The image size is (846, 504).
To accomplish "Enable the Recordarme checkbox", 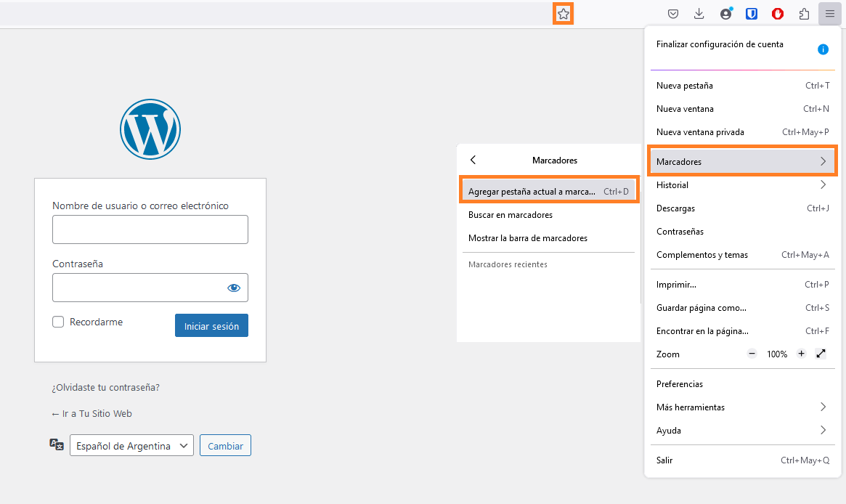I will coord(58,322).
